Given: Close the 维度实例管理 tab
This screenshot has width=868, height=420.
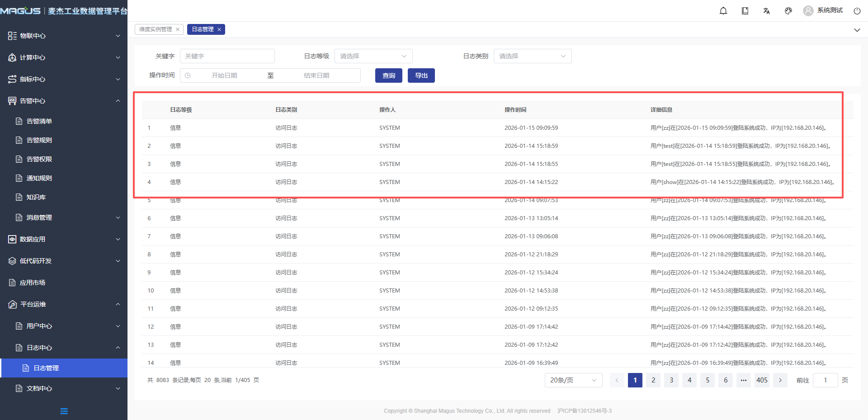Looking at the screenshot, I should (178, 29).
